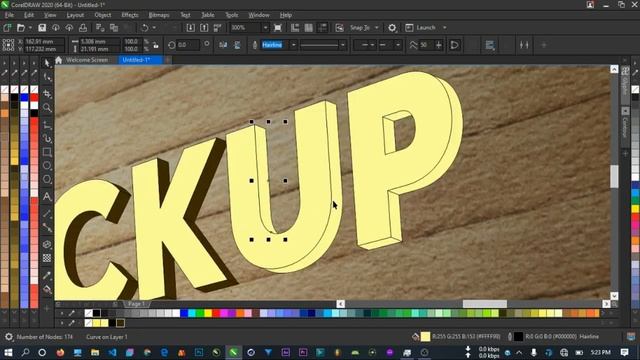The height and width of the screenshot is (360, 640).
Task: Click the Print icon
Action: tap(83, 27)
